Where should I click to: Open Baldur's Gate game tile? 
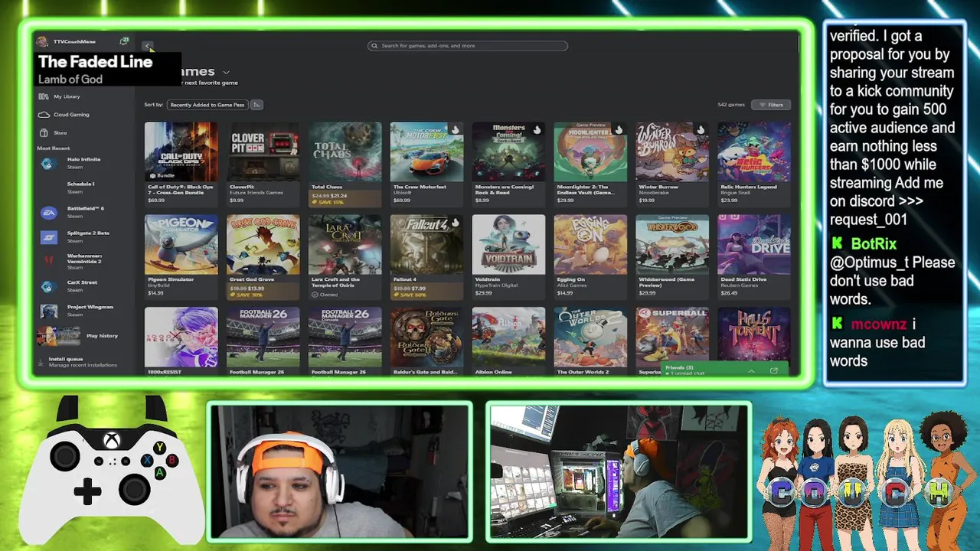(x=426, y=341)
